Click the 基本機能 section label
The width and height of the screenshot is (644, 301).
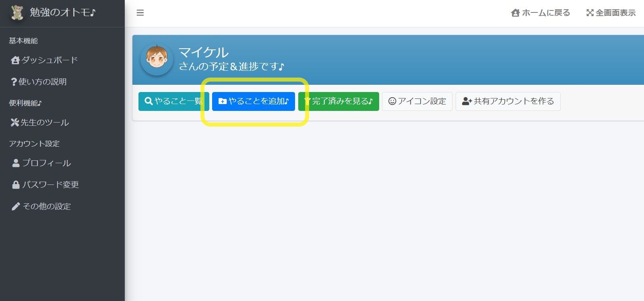[23, 41]
